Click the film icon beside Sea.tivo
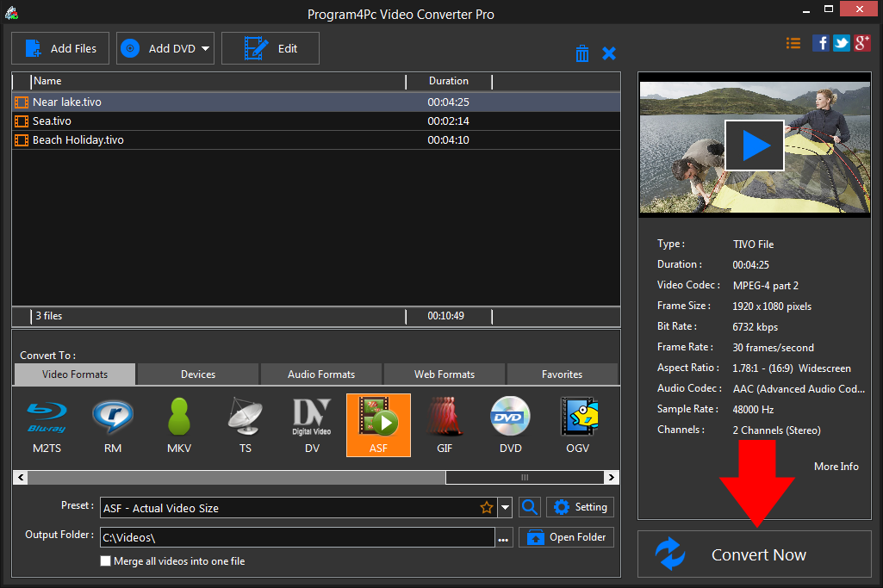The image size is (883, 588). coord(22,121)
